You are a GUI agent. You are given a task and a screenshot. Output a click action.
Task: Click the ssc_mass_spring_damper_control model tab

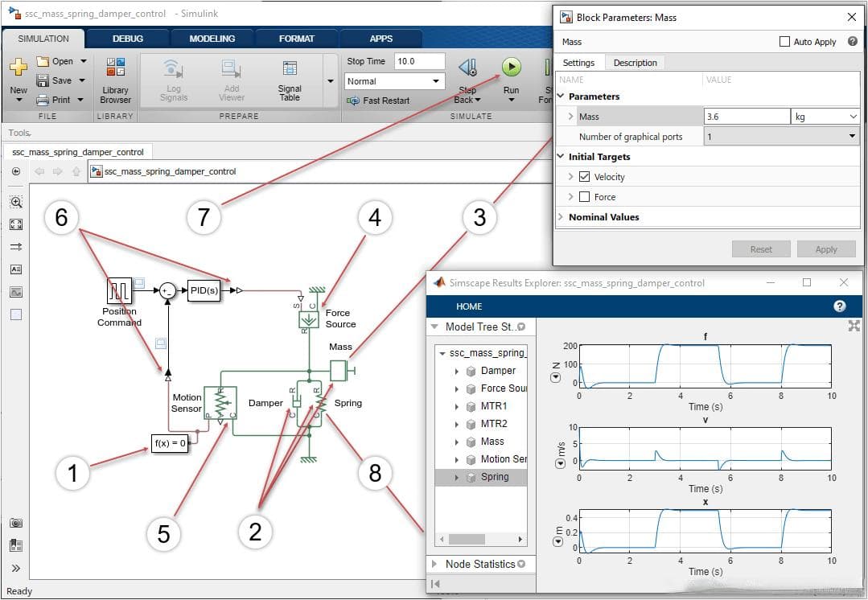tap(78, 152)
